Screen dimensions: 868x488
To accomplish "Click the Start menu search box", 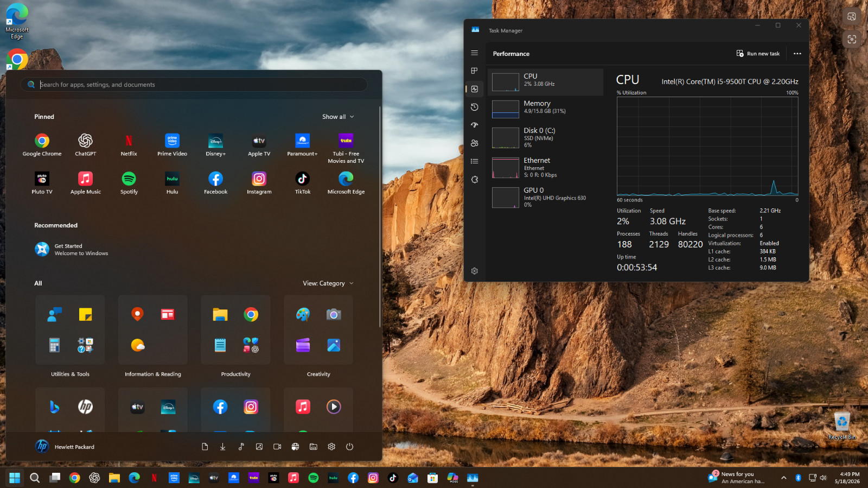I will tap(194, 85).
